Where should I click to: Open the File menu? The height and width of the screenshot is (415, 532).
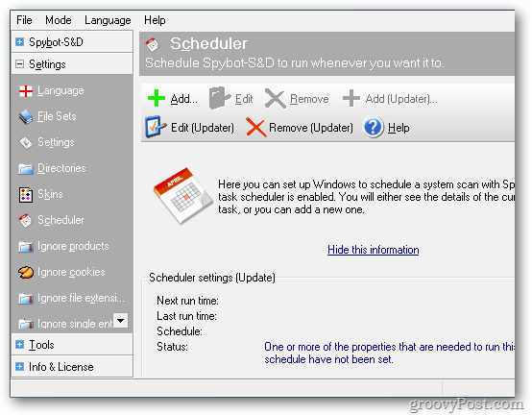pyautogui.click(x=24, y=20)
